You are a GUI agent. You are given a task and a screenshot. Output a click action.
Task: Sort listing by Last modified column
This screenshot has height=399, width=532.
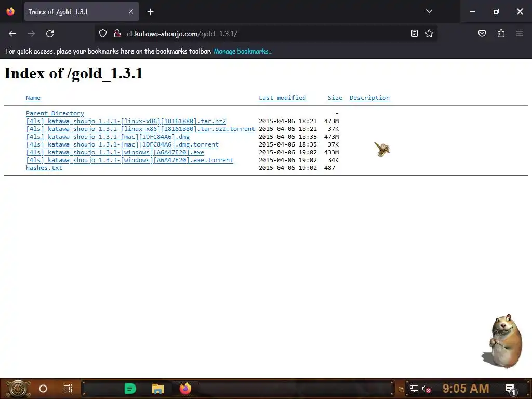[x=282, y=98]
